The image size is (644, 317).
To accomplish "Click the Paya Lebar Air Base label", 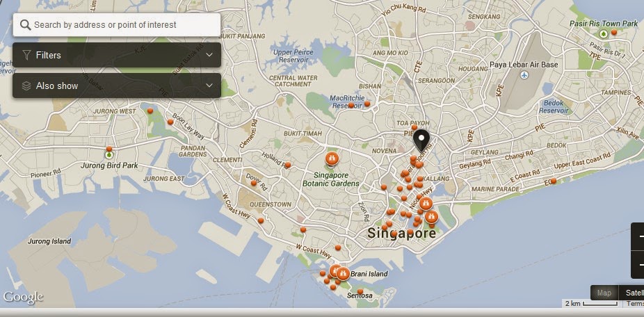I will 524,65.
